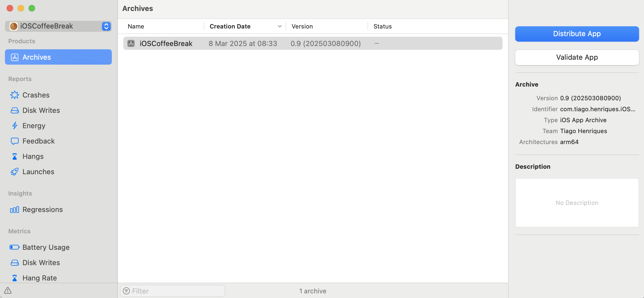Click the Filter search field
The width and height of the screenshot is (644, 298).
pos(173,291)
